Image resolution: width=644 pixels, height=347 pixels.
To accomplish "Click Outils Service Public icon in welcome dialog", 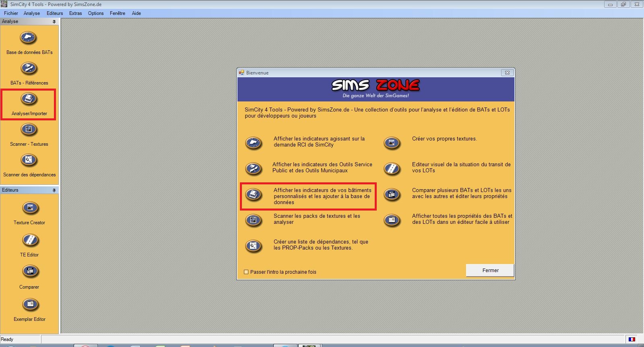I will click(x=254, y=168).
